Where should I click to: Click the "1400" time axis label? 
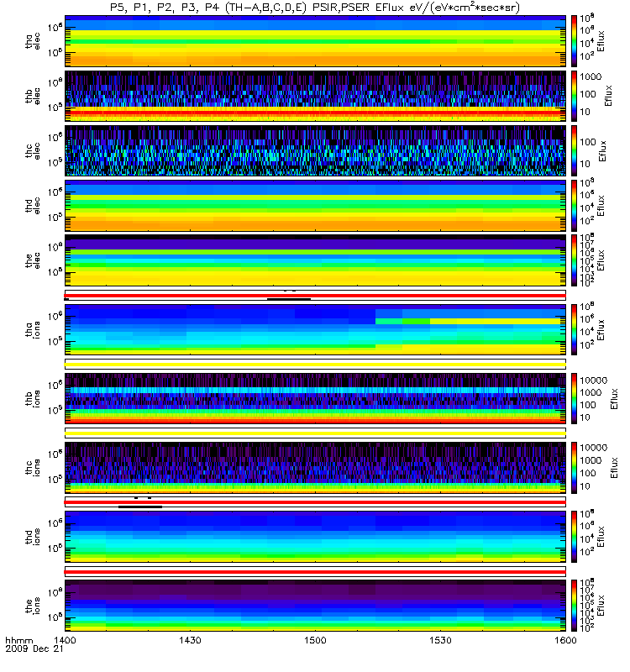(65, 640)
